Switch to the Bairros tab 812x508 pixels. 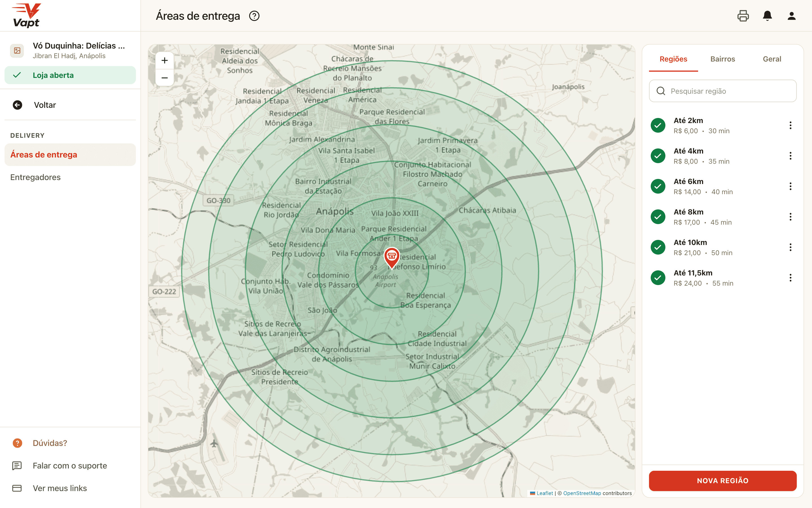pyautogui.click(x=723, y=59)
